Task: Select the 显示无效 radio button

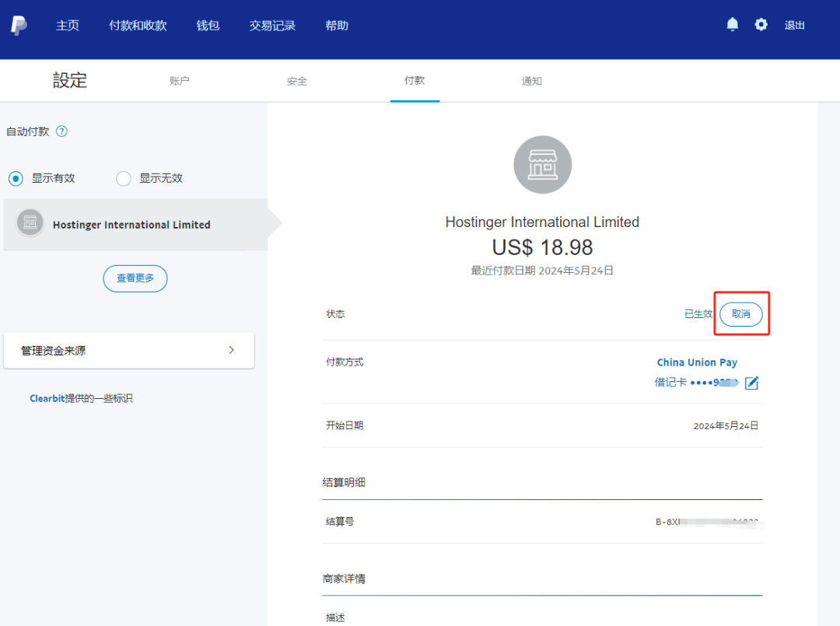Action: click(x=123, y=179)
